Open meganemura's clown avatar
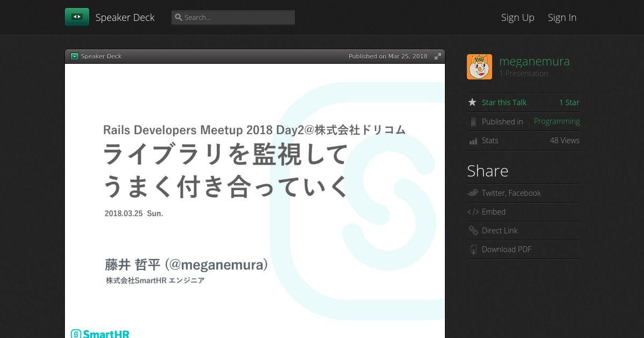Image resolution: width=644 pixels, height=338 pixels. click(x=479, y=67)
